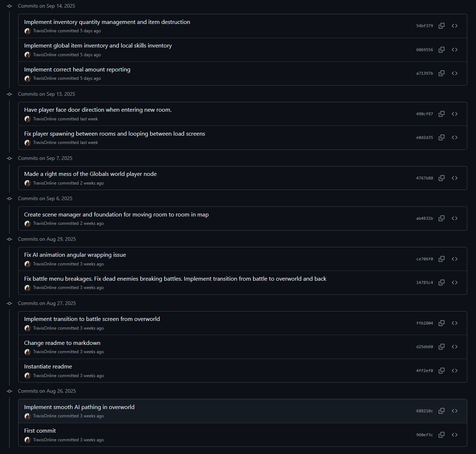Viewport: 476px width, 454px height.
Task: Copy the SHA of the 'First commit'
Action: pos(442,434)
